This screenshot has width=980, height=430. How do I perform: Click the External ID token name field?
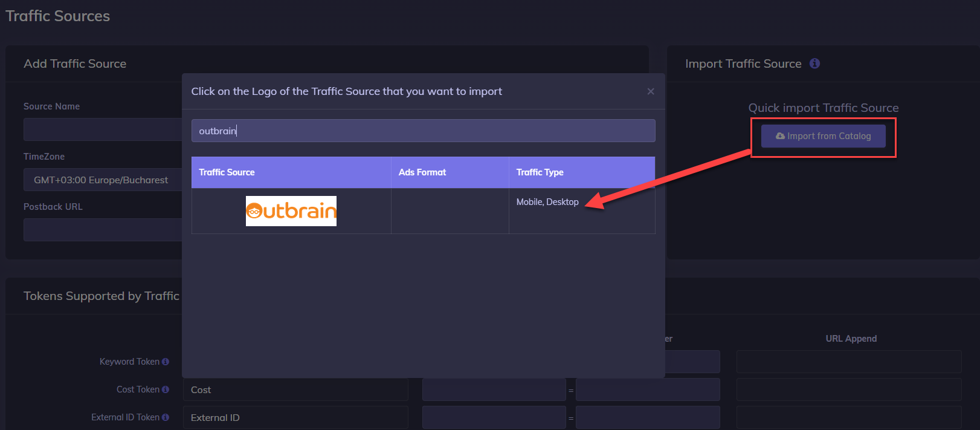[295, 417]
